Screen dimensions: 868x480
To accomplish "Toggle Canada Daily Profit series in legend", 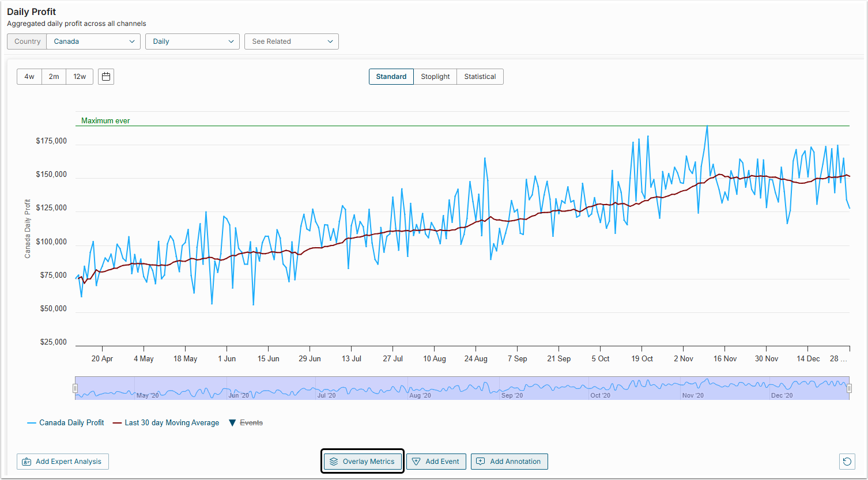I will click(66, 423).
